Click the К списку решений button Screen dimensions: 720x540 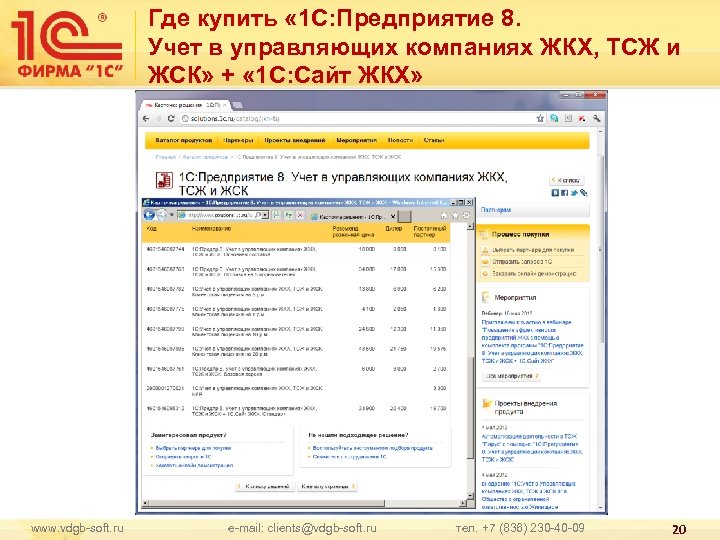click(x=264, y=486)
